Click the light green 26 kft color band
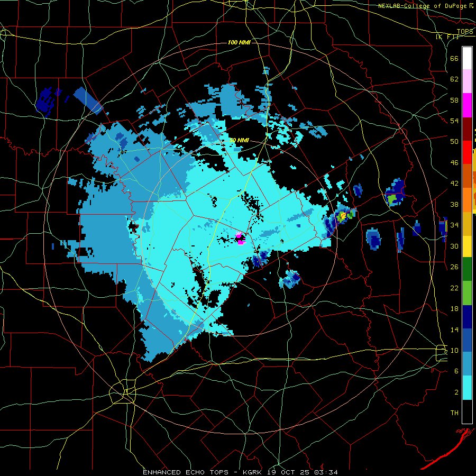The image size is (476, 476). pos(467,293)
